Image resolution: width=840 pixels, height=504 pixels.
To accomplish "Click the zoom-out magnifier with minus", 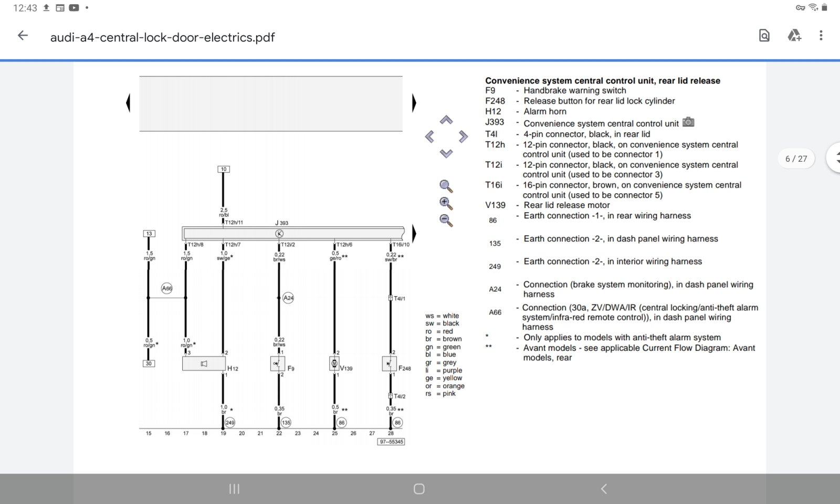I will point(446,220).
